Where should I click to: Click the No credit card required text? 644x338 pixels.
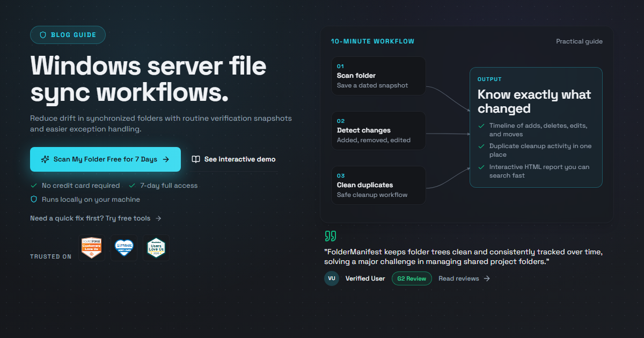click(80, 186)
